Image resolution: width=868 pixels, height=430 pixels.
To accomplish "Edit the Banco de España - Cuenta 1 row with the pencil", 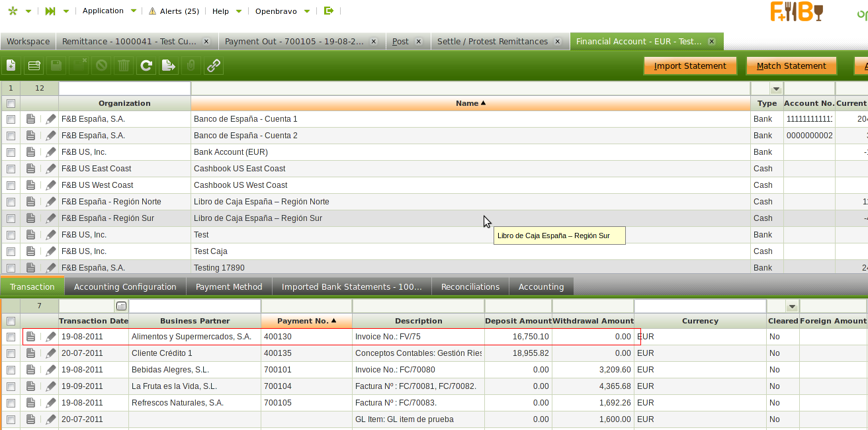I will [x=51, y=119].
